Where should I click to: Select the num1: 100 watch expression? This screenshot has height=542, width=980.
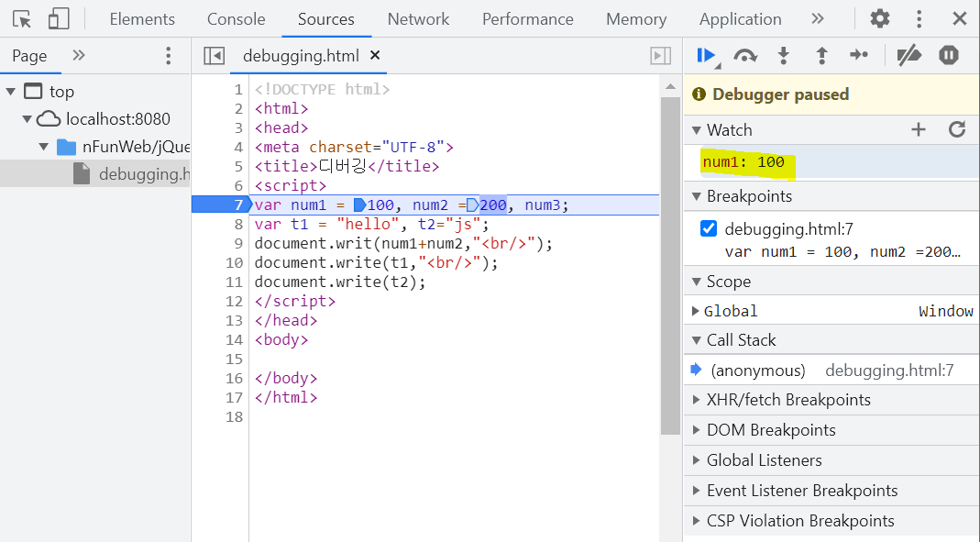point(743,162)
